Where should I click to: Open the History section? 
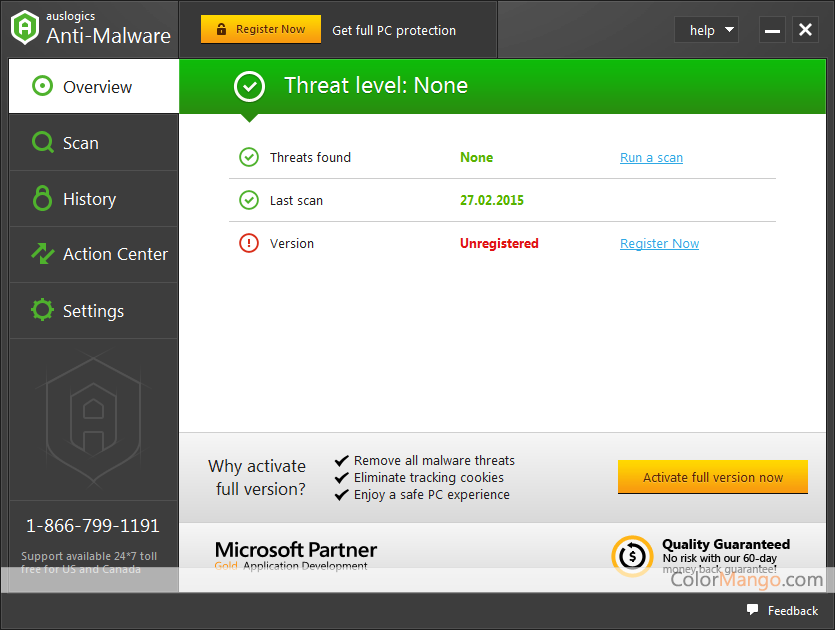94,199
